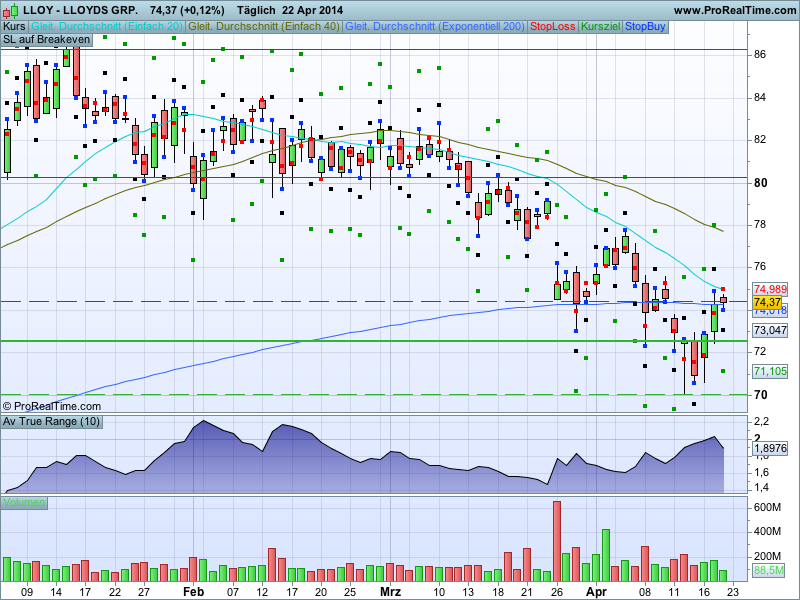Click the 2,2 ATR axis label
The image size is (800, 600).
click(x=761, y=421)
